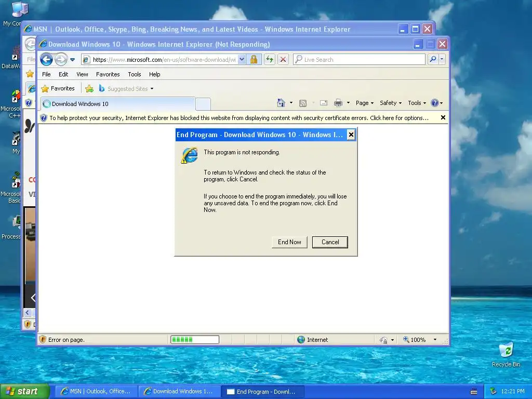Open search provider options dropdown
532x399 pixels.
pyautogui.click(x=442, y=60)
